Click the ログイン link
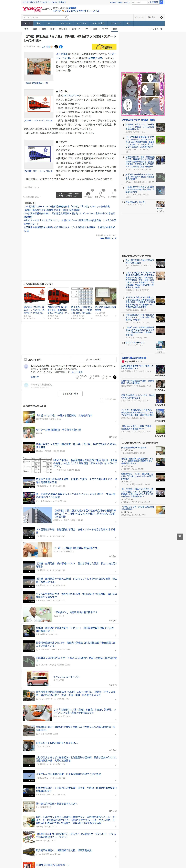The width and height of the screenshot is (186, 868). click(57, 11)
